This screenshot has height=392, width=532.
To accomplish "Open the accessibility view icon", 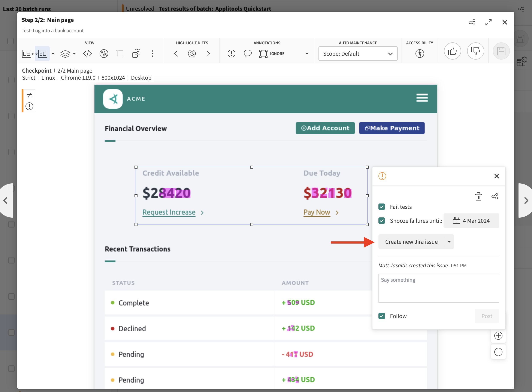I will click(419, 53).
